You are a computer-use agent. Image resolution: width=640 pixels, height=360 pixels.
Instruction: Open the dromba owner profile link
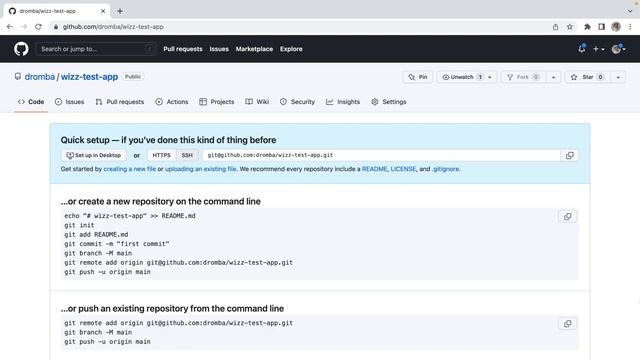pos(40,77)
